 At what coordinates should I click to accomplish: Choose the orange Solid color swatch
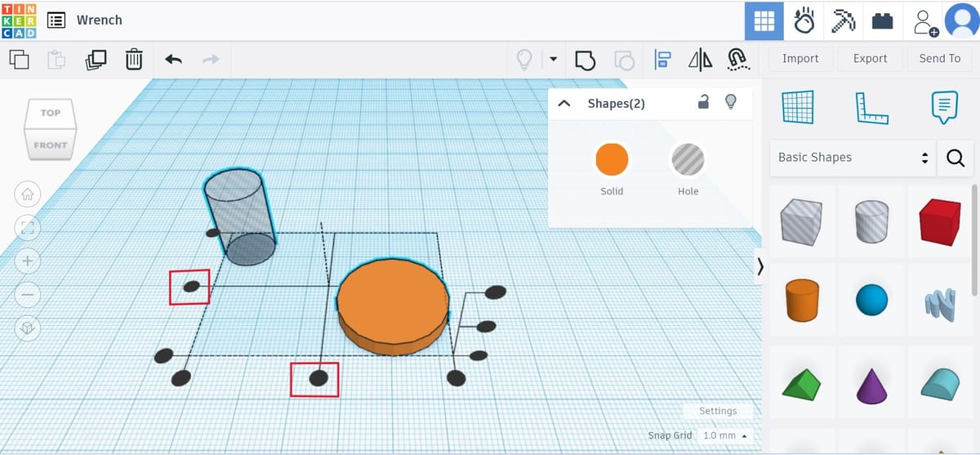612,160
